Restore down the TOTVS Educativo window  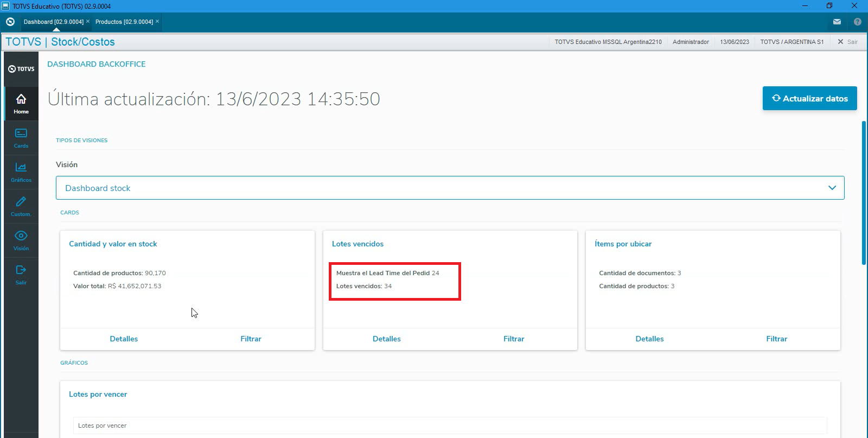(829, 6)
